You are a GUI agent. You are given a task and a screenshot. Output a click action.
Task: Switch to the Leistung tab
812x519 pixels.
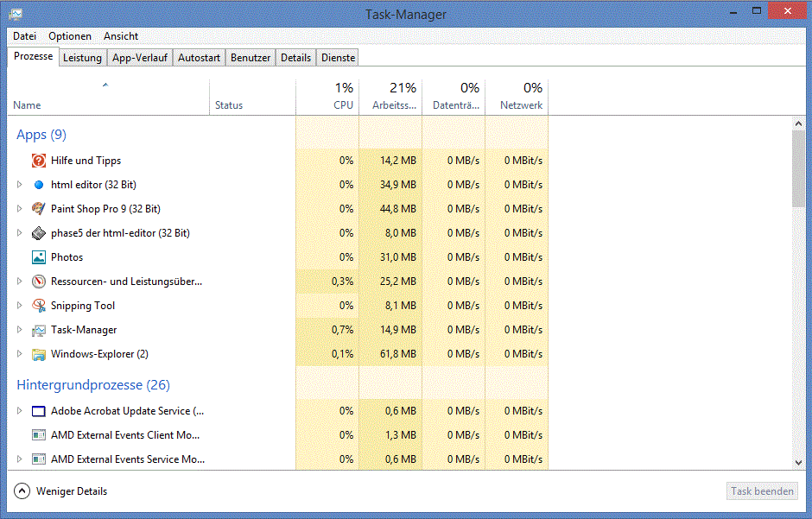tap(82, 58)
